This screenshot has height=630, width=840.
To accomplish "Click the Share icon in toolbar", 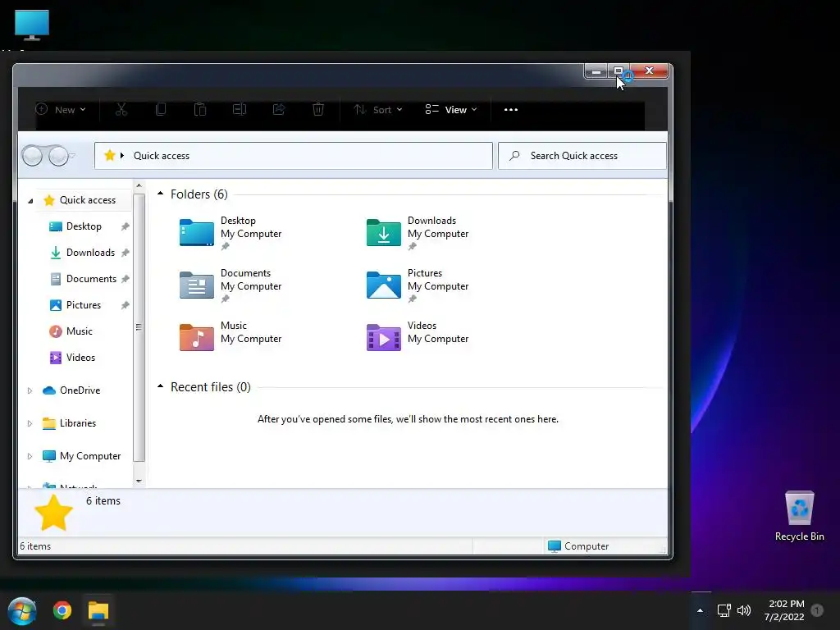I will click(x=279, y=110).
